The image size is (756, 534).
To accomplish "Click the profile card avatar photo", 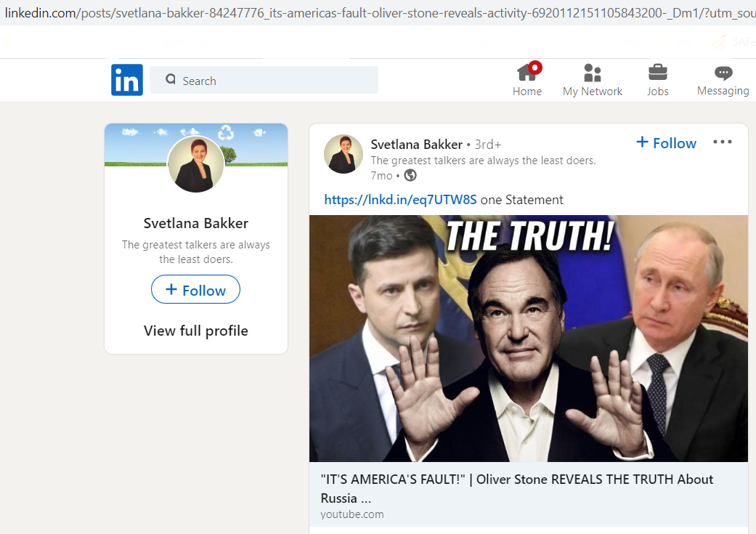I will 196,164.
